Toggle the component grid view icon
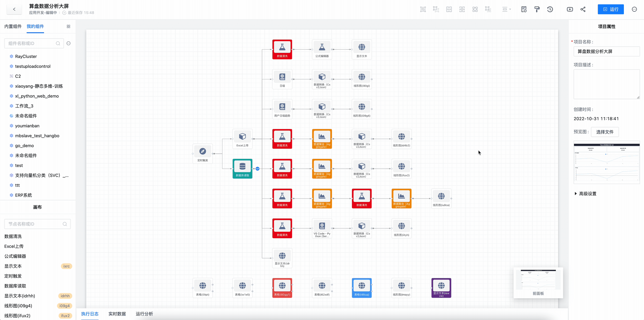 coord(68,26)
